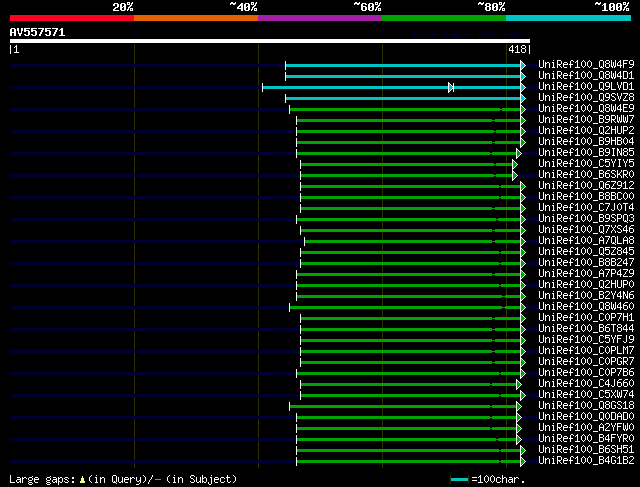Click the UniRef100_Q9SVZ8 label

pyautogui.click(x=586, y=98)
